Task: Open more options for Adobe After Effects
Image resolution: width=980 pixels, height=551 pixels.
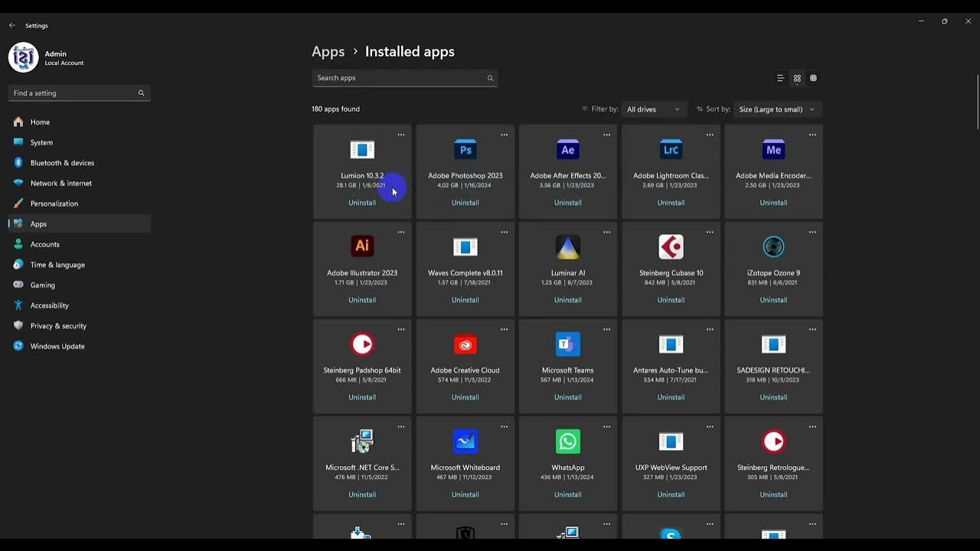Action: [606, 135]
